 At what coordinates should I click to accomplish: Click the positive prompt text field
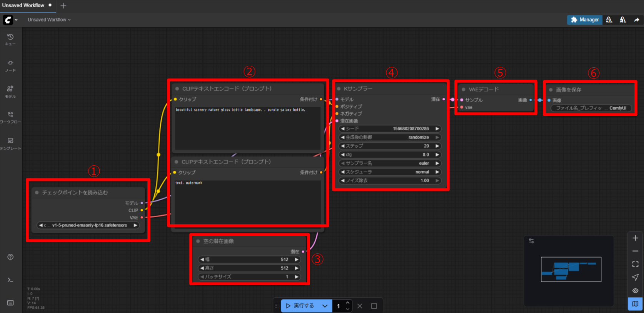[x=247, y=129]
